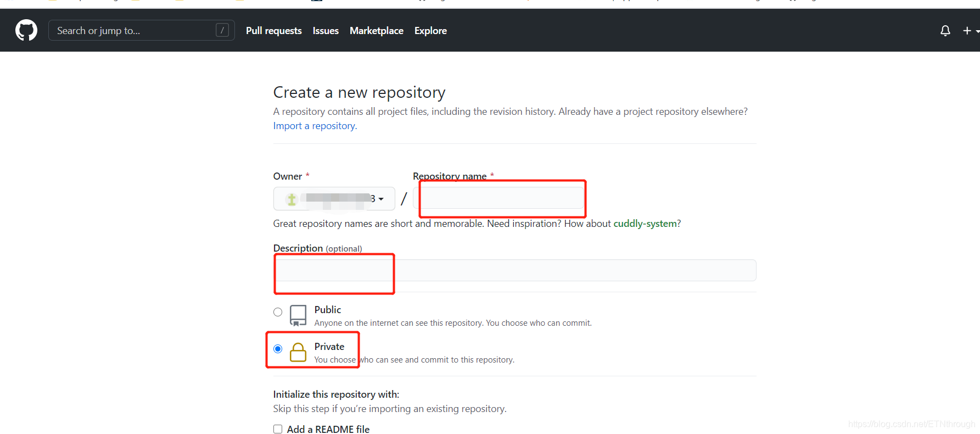
Task: Open the plus create-new menu
Action: pos(971,31)
